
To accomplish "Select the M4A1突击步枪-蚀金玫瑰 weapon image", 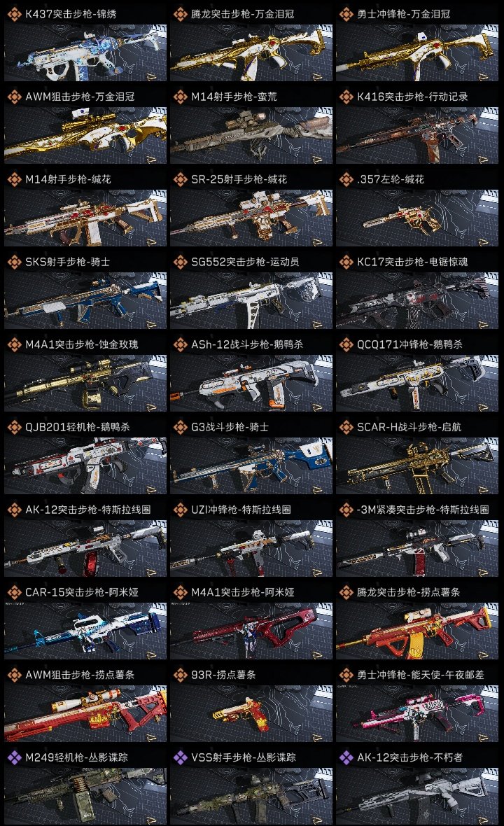I will pos(85,383).
